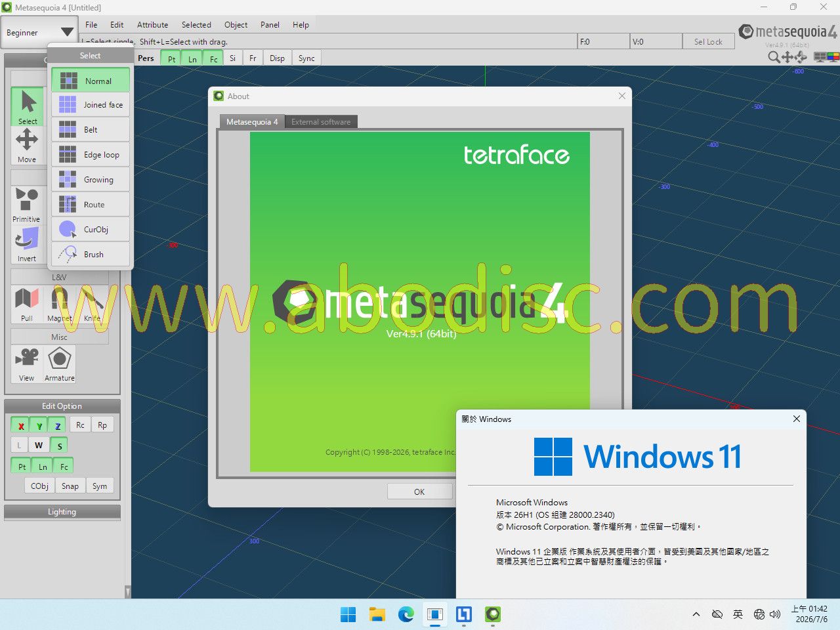Open the Panel menu

pos(270,25)
